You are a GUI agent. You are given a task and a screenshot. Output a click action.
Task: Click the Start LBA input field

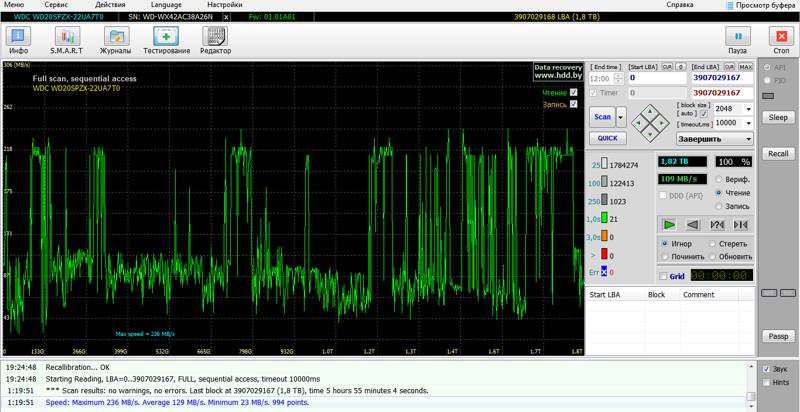pos(657,79)
